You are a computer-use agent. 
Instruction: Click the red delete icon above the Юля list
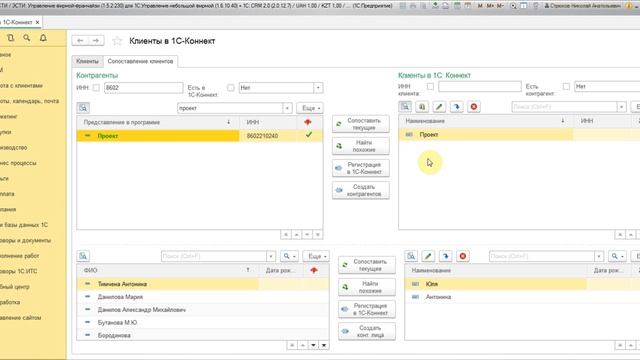pyautogui.click(x=462, y=256)
